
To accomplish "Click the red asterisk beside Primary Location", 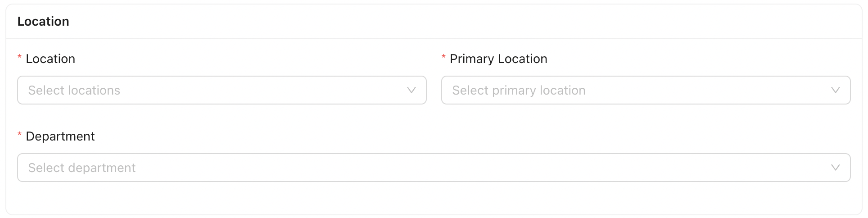I will [x=443, y=57].
